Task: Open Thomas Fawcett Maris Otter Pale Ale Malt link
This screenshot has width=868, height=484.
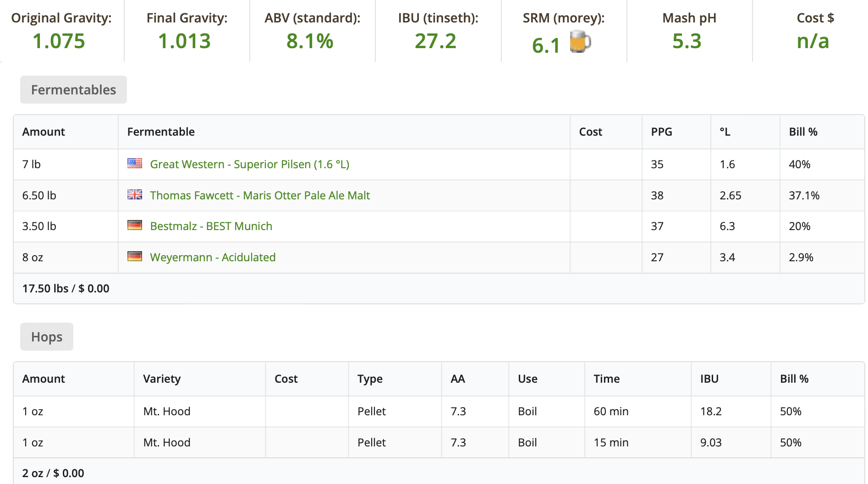Action: [260, 195]
